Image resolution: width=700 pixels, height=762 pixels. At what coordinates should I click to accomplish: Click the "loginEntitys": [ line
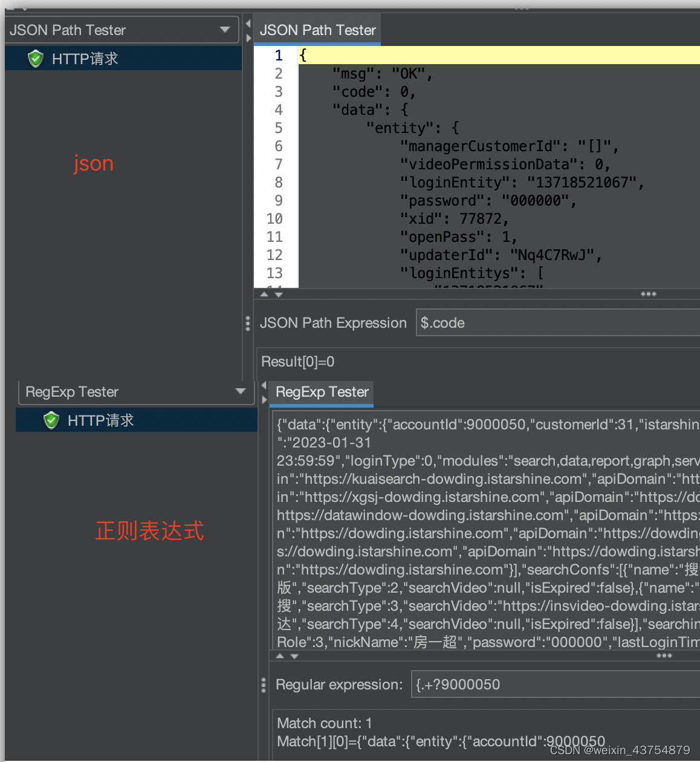click(472, 273)
